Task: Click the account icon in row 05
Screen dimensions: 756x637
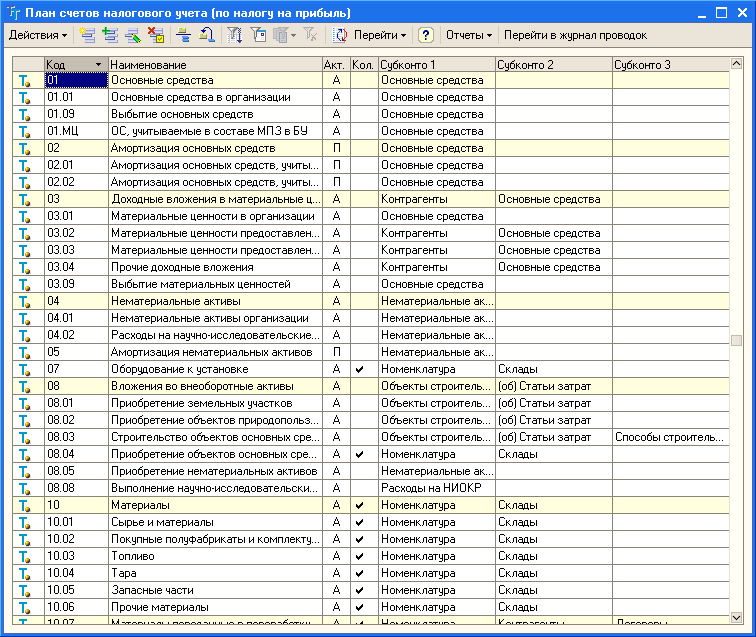Action: (24, 352)
